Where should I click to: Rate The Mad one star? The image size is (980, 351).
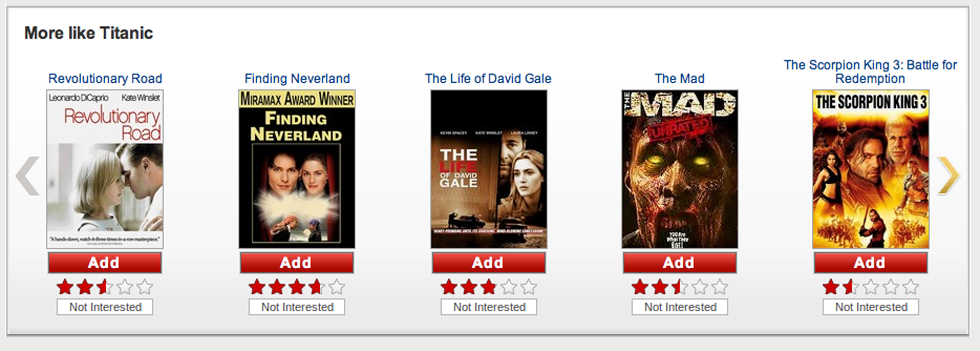click(x=640, y=287)
